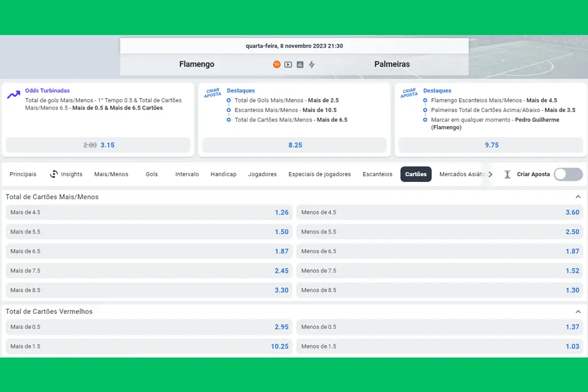
Task: Open the live video stream icon
Action: [x=288, y=64]
